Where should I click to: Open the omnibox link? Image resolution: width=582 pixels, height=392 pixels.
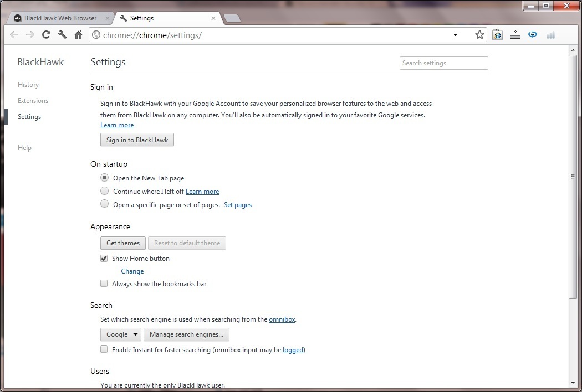tap(282, 319)
